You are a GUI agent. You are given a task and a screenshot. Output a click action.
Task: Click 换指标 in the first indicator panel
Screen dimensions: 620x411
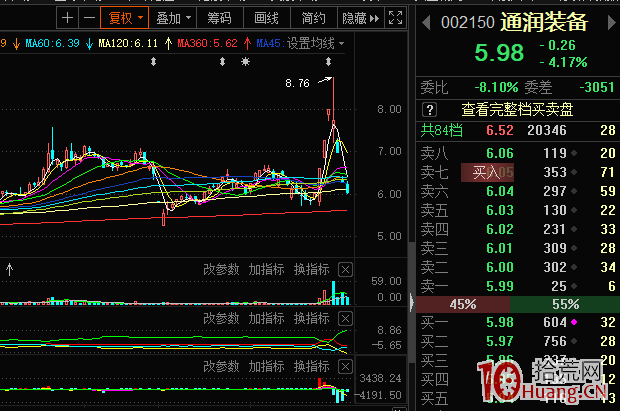(311, 269)
